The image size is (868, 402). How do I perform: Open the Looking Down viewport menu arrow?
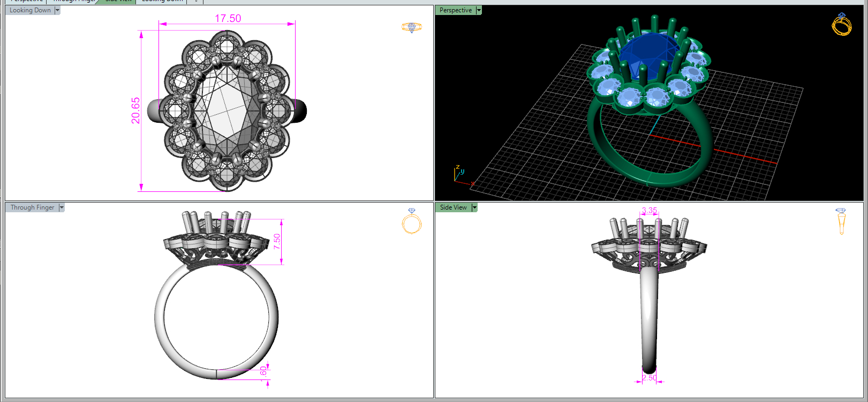click(x=57, y=10)
